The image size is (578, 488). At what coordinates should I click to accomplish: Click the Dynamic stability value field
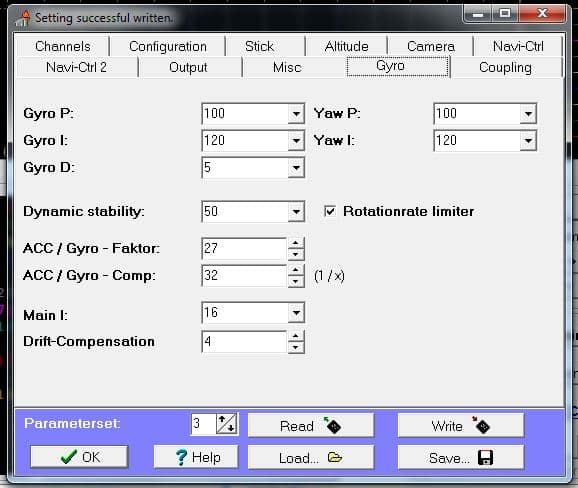[x=245, y=212]
